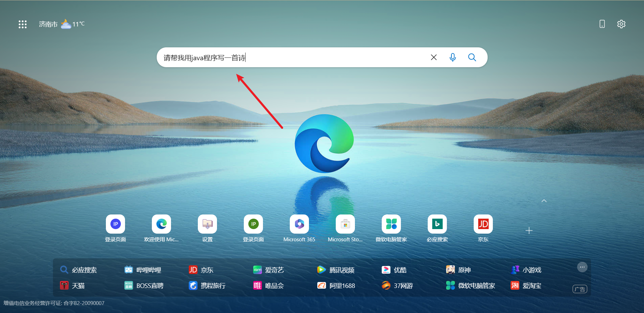The height and width of the screenshot is (313, 644).
Task: Open 京东 link in bottom bar
Action: pos(201,270)
